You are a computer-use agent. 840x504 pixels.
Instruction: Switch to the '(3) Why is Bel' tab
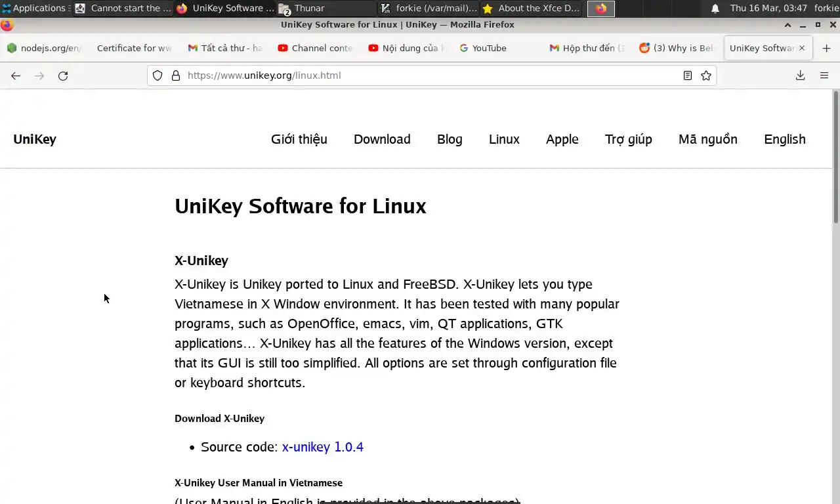pos(677,48)
